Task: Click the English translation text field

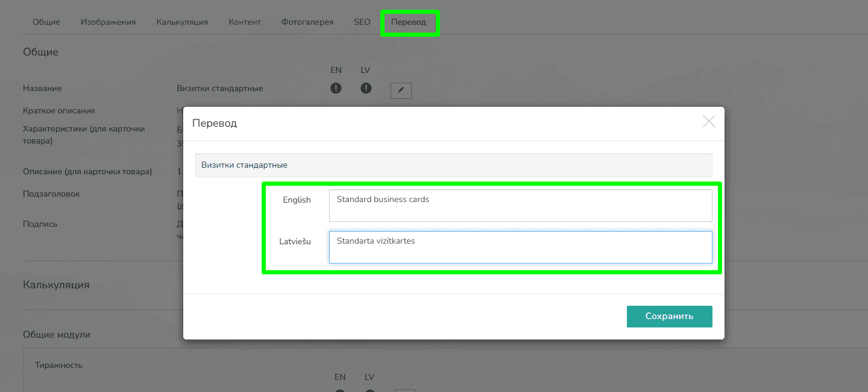Action: 520,206
